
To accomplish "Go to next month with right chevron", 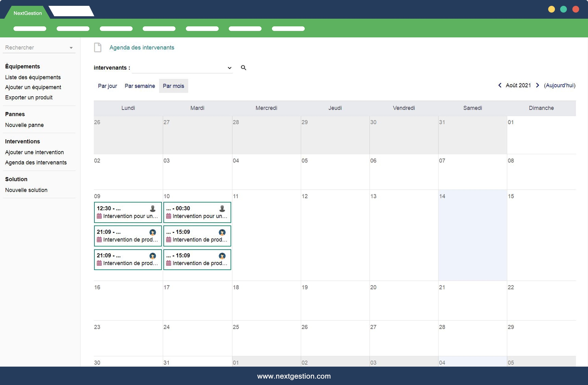I will (537, 85).
